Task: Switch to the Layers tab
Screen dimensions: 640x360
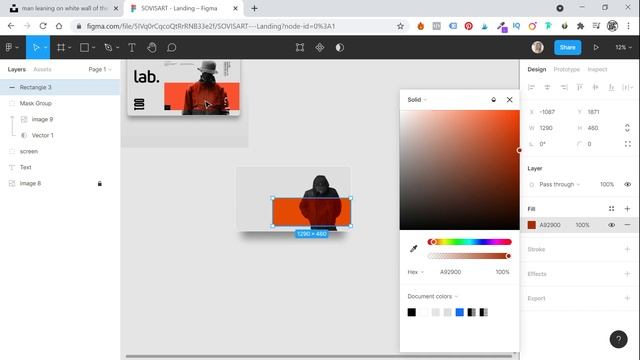Action: pyautogui.click(x=17, y=69)
